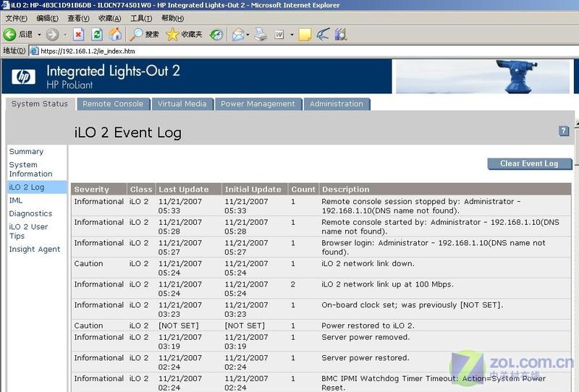Click 'Power restored to iLO 2.' description
The image size is (579, 392).
pos(368,325)
